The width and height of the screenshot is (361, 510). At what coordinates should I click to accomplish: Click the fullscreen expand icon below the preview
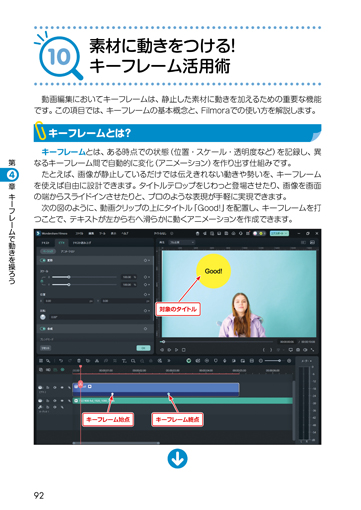coord(312,350)
